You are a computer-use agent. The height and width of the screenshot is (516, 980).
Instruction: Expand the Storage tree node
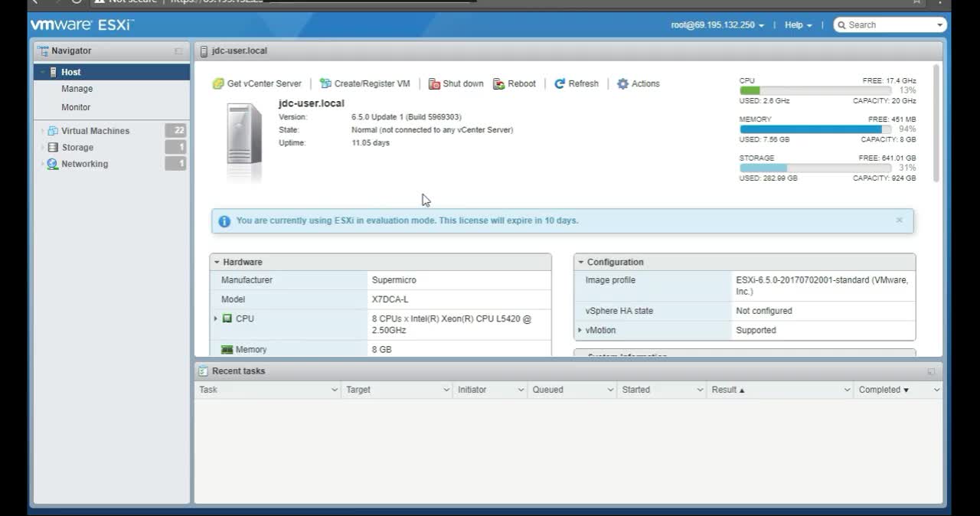click(43, 148)
